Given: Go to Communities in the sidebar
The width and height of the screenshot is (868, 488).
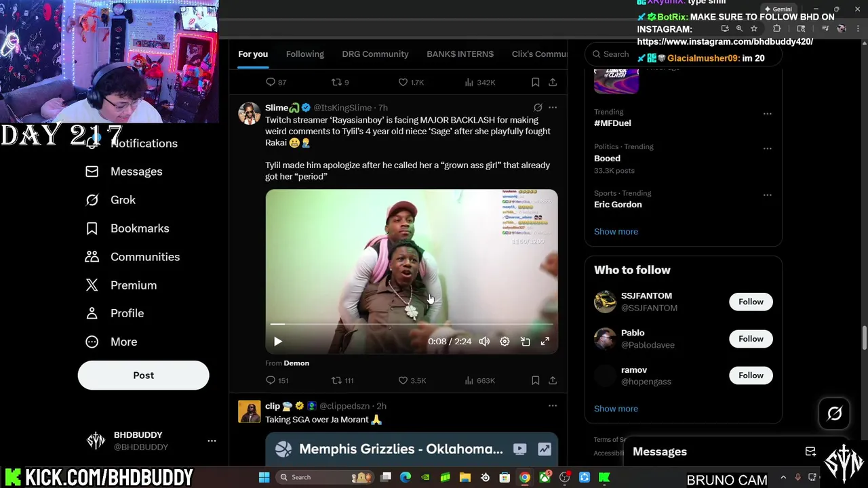Looking at the screenshot, I should (132, 257).
